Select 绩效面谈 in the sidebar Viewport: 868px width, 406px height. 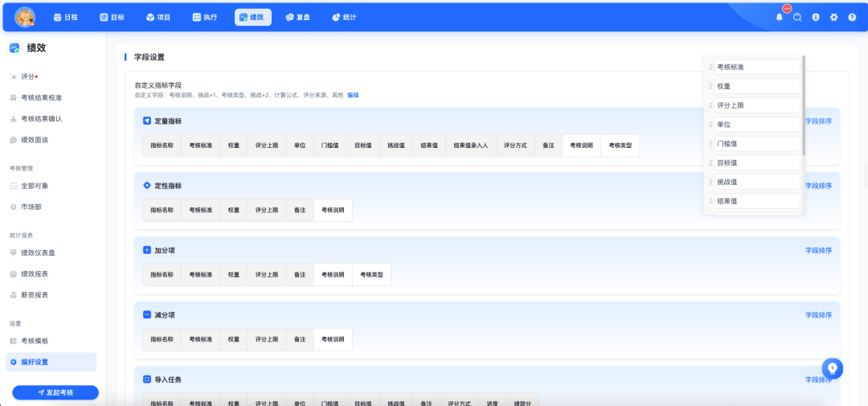pyautogui.click(x=35, y=139)
